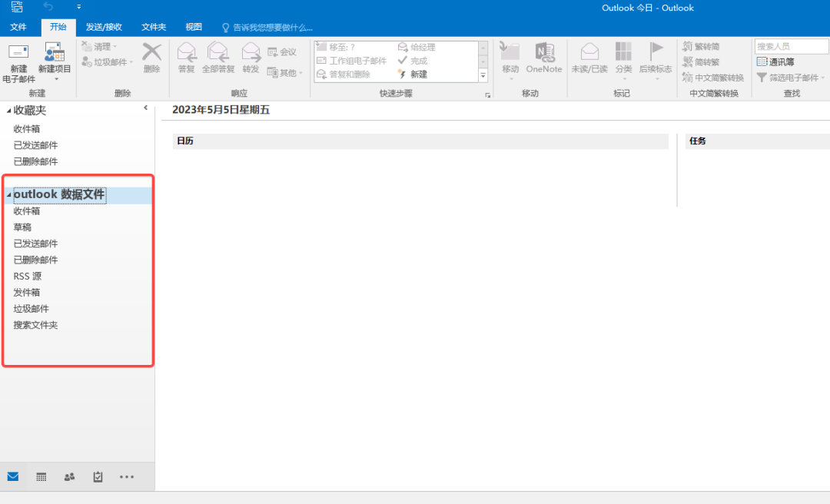The width and height of the screenshot is (830, 504).
Task: Click the Clean Up (清理) button
Action: click(x=99, y=47)
